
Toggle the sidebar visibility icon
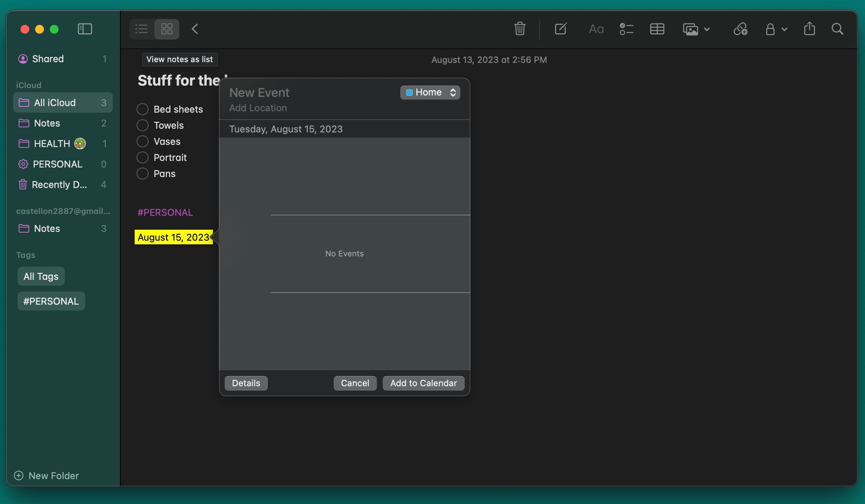pos(85,29)
